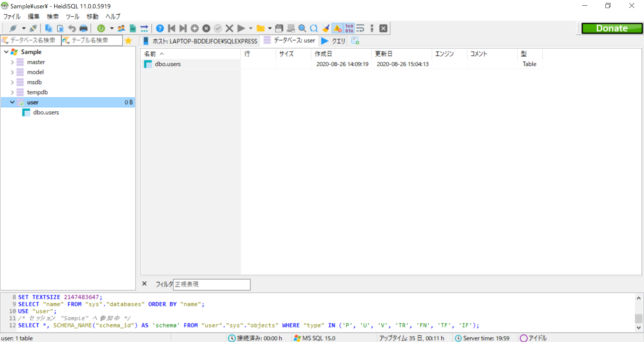The width and height of the screenshot is (644, 342).
Task: Click the yellow favorites star icon
Action: point(128,41)
